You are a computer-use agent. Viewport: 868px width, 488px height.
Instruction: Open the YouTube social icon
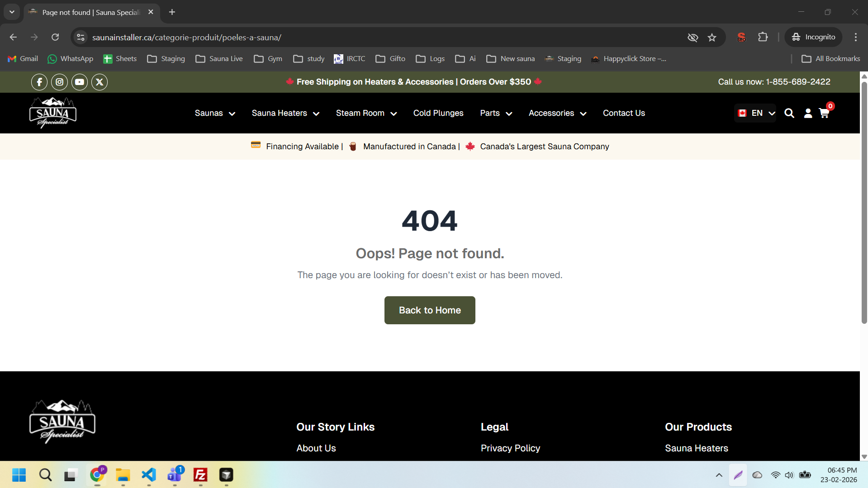click(80, 82)
